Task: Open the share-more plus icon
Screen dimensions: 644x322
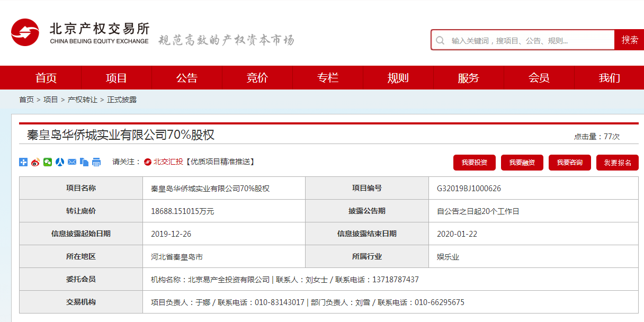Action: point(23,162)
